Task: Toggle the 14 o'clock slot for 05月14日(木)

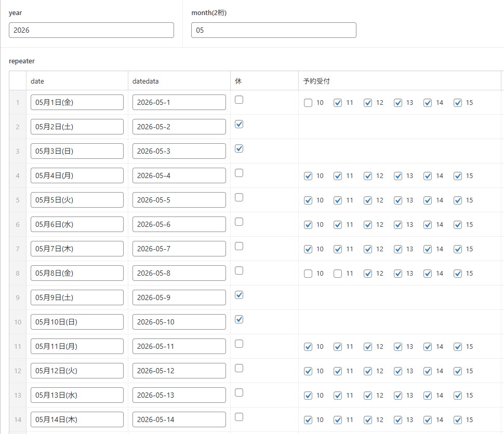Action: click(x=428, y=420)
